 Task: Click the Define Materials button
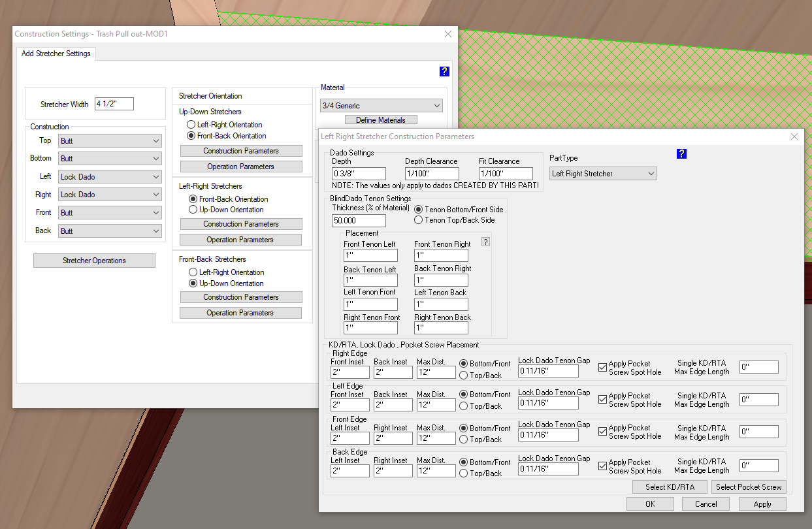tap(381, 120)
